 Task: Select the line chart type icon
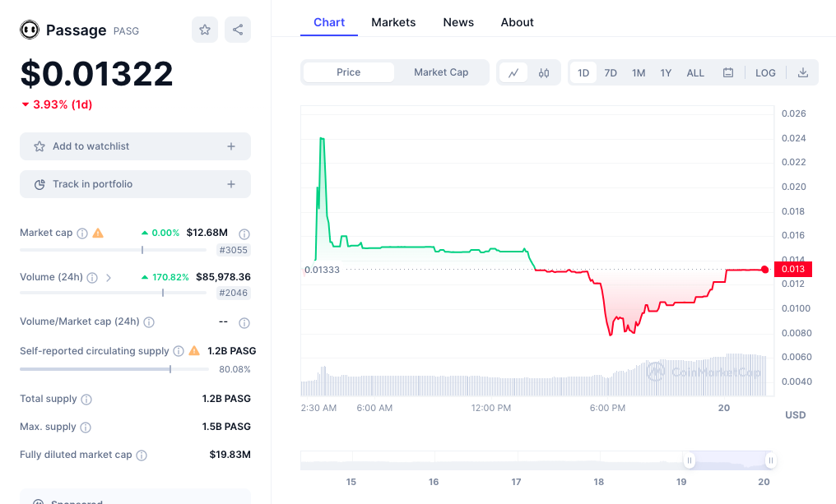513,72
